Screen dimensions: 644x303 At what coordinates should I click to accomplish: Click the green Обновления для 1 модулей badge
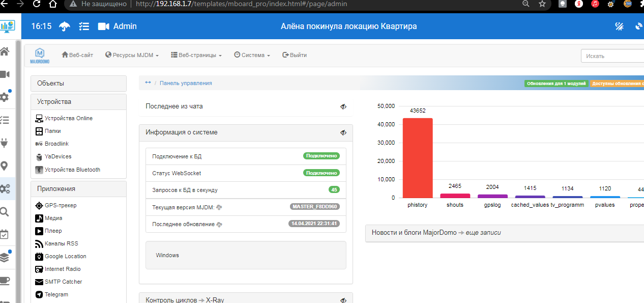tap(556, 84)
